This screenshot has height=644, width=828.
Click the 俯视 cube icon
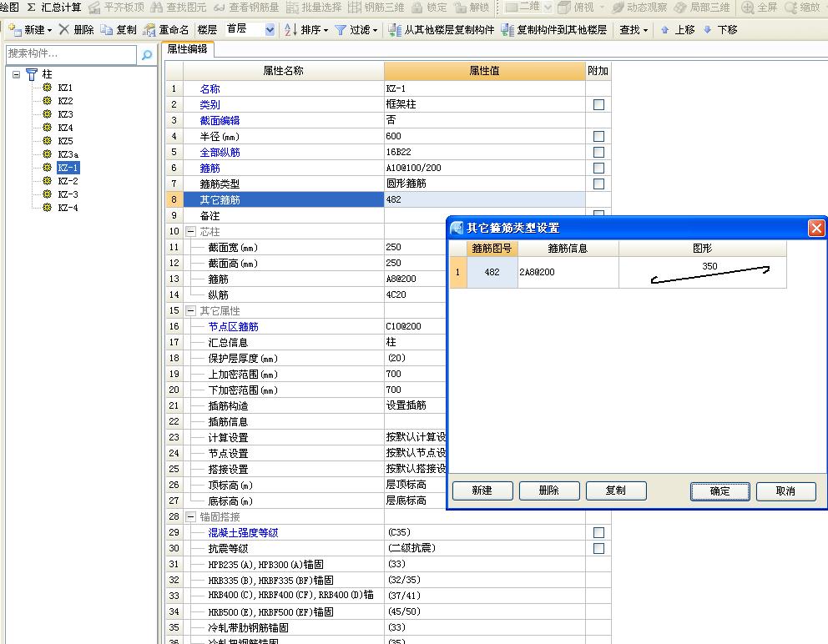(x=564, y=8)
